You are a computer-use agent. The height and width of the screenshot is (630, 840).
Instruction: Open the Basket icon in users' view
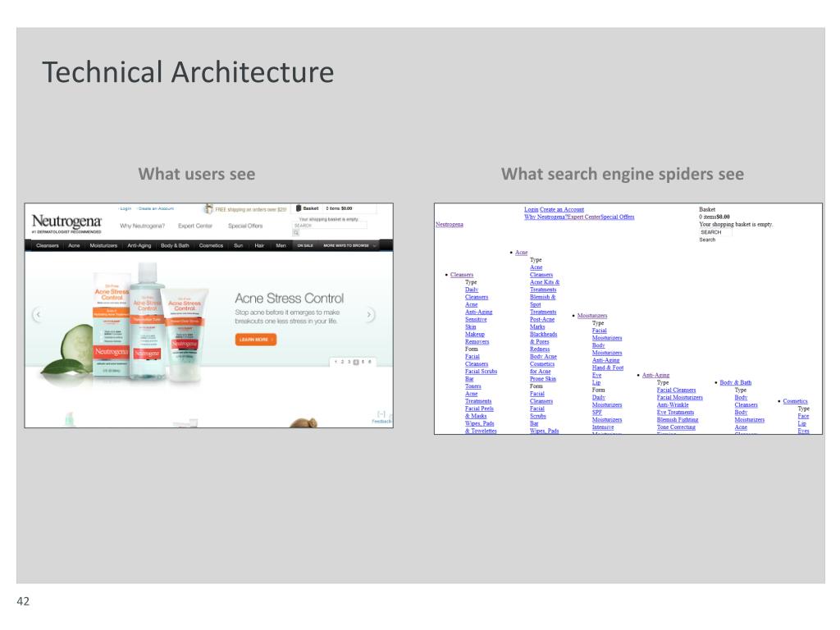tap(299, 208)
